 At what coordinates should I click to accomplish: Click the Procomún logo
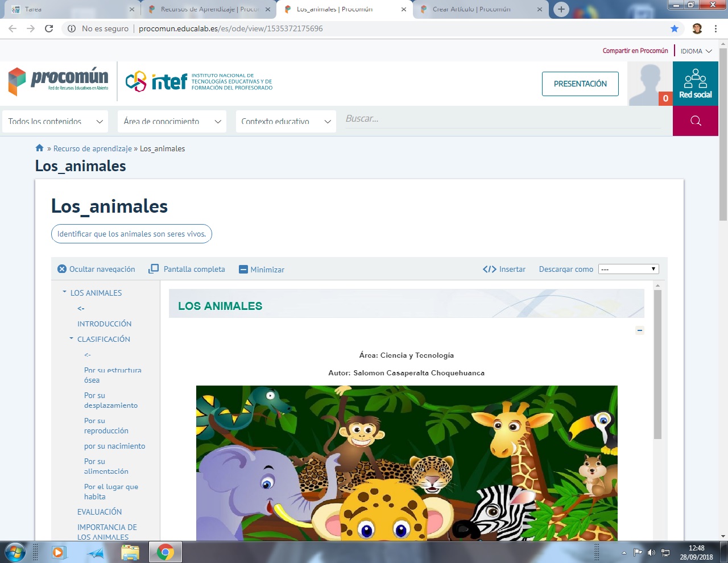(x=57, y=81)
